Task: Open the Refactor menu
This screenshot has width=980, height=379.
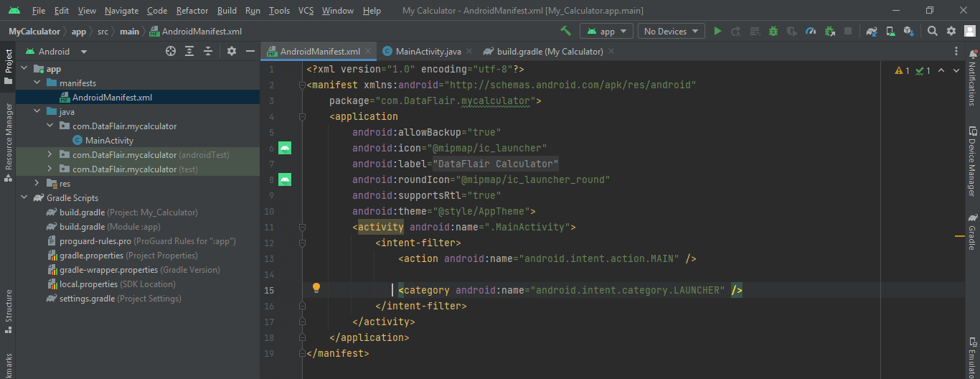Action: [192, 11]
